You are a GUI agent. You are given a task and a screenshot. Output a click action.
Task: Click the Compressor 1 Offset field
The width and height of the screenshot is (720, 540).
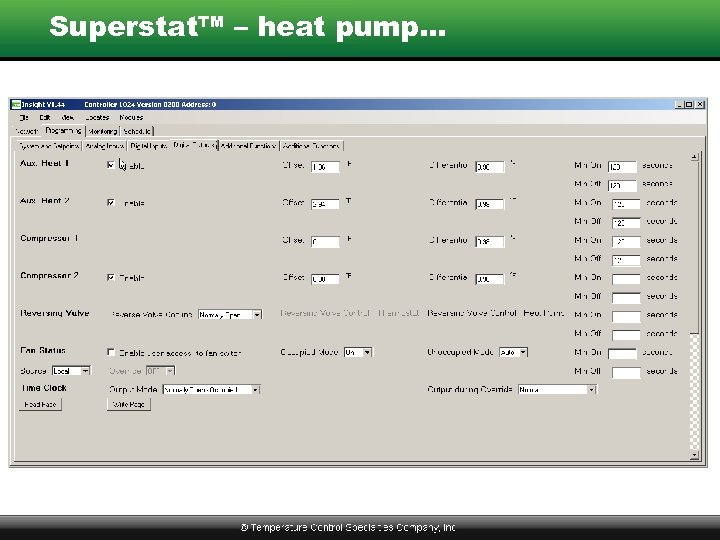pos(325,242)
